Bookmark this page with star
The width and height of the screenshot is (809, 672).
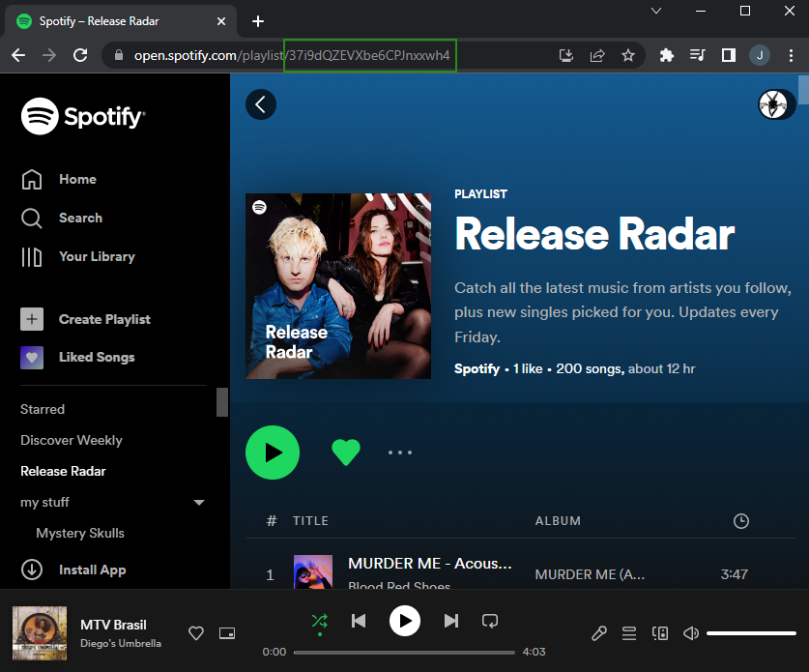click(628, 55)
